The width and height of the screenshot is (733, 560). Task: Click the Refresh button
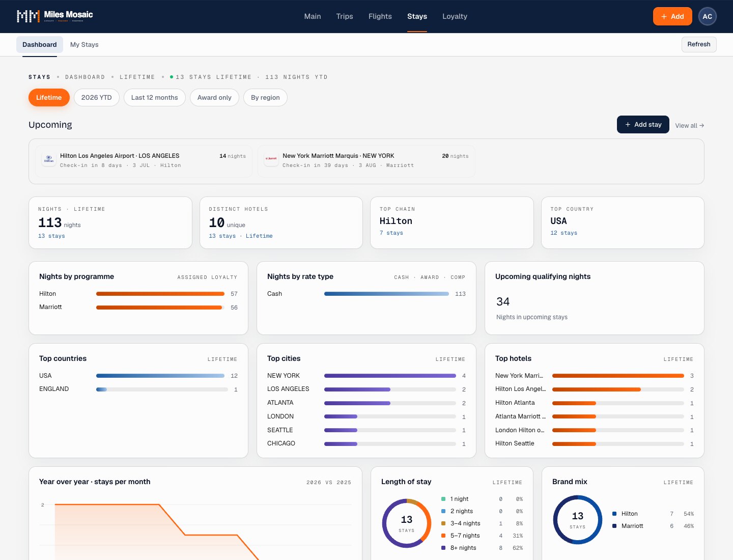[x=699, y=44]
